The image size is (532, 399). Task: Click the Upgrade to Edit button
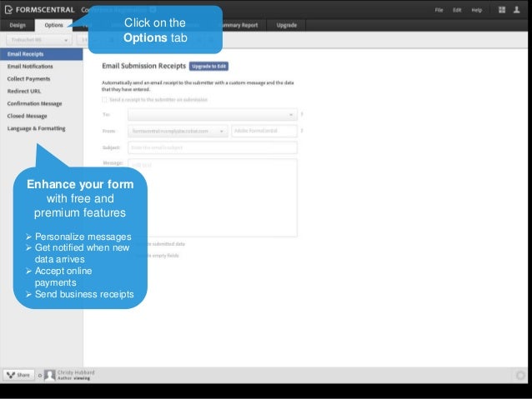pos(208,66)
